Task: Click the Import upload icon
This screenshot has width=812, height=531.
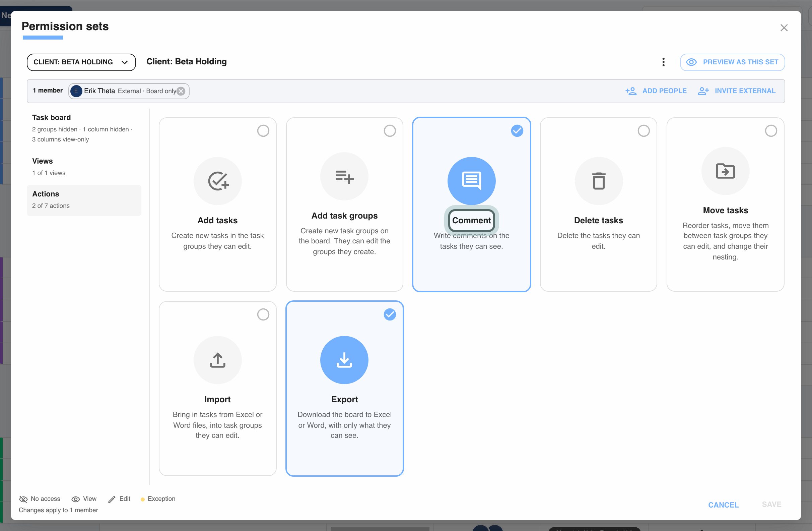Action: pyautogui.click(x=218, y=360)
